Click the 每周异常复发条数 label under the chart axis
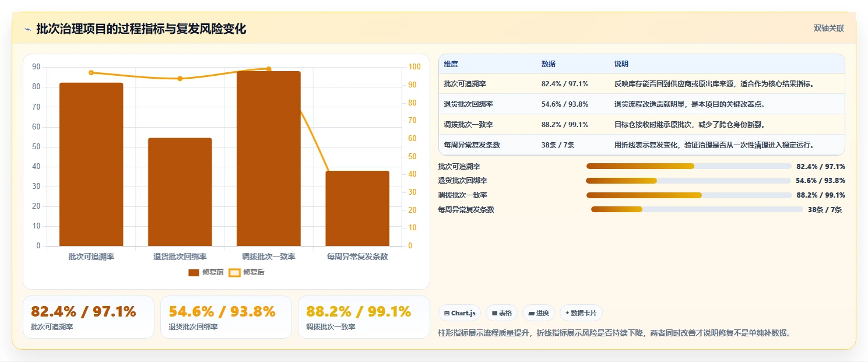Screen dimensions: 868x362 pyautogui.click(x=357, y=256)
